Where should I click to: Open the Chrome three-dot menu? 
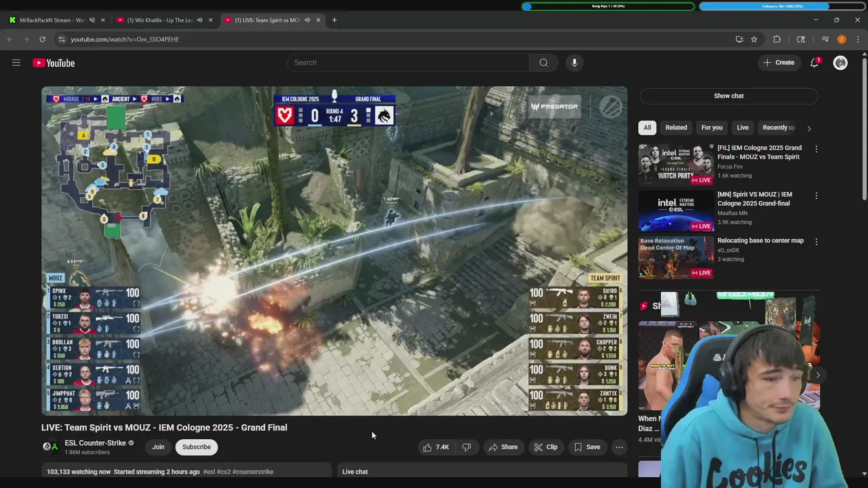tap(858, 39)
